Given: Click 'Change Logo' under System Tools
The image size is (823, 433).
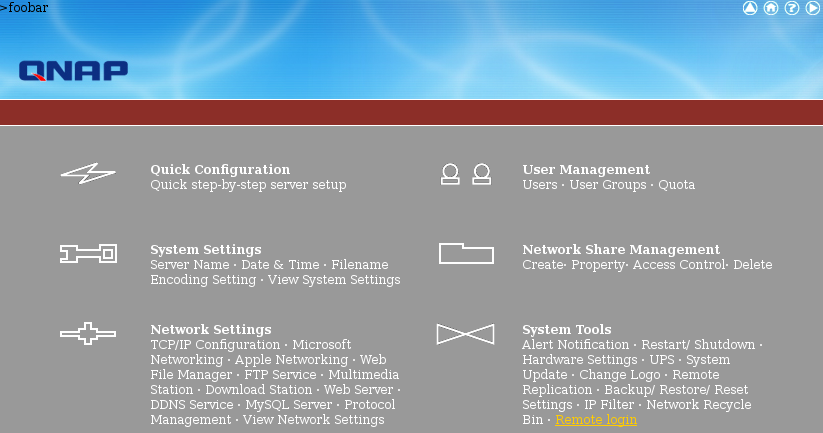Looking at the screenshot, I should coord(620,375).
